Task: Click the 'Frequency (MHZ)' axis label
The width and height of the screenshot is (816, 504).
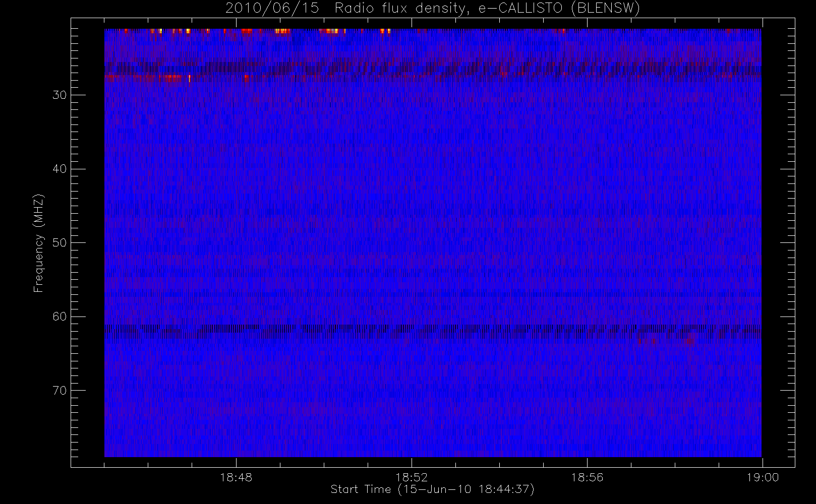Action: coord(39,243)
